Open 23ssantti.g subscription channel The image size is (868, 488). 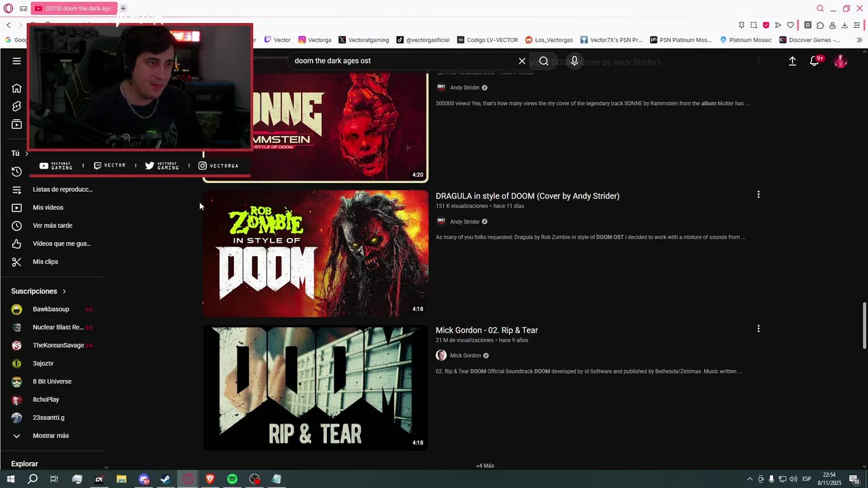click(49, 418)
